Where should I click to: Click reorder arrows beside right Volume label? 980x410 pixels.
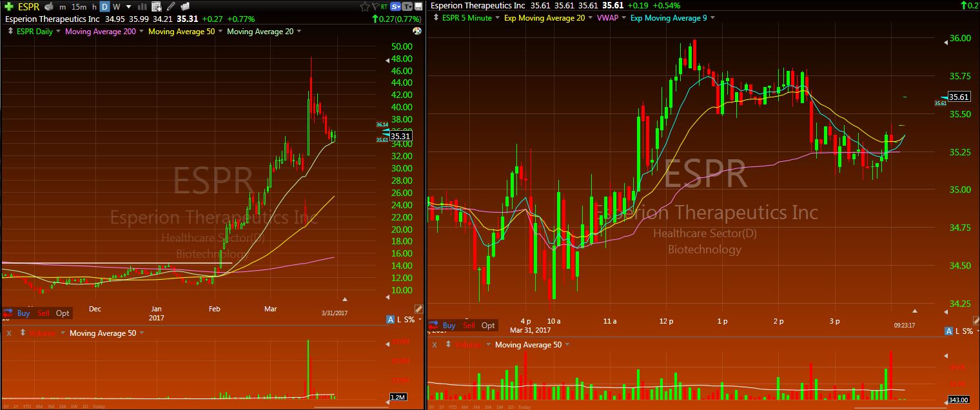coord(449,345)
